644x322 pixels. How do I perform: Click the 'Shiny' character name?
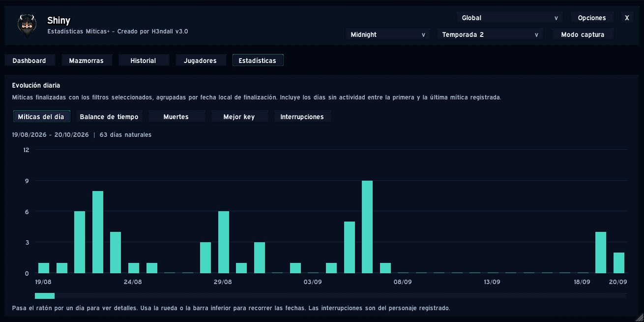[x=59, y=21]
